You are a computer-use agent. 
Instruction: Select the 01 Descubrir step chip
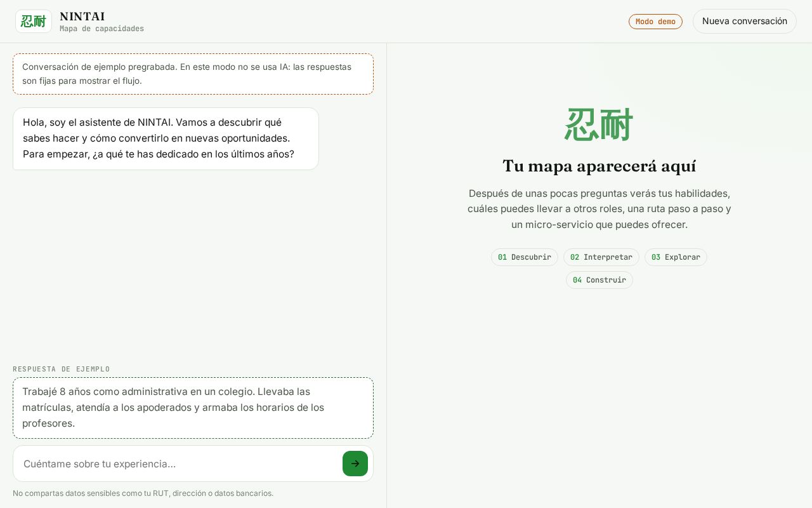coord(525,257)
